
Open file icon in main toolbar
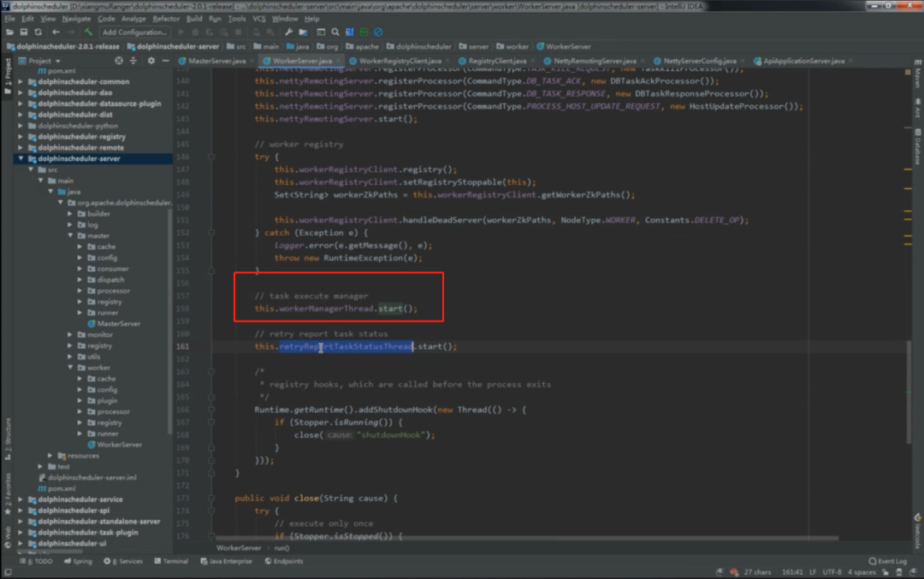pos(9,32)
